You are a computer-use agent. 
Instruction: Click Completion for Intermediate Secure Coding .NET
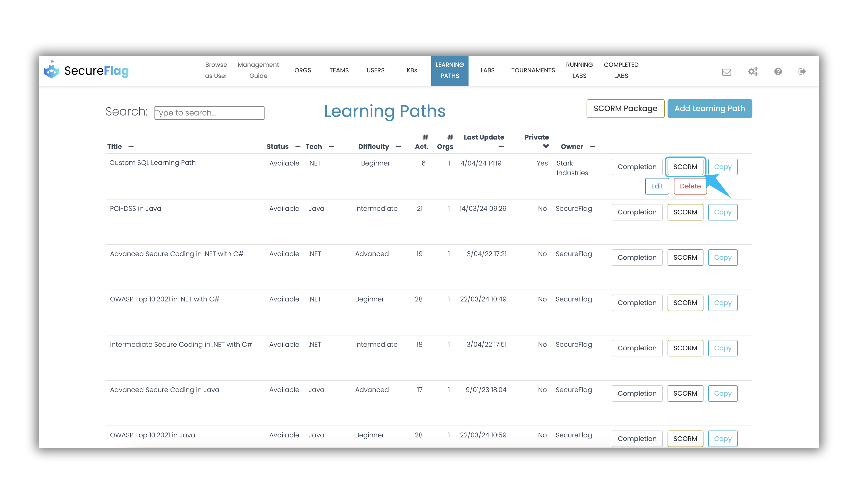click(637, 348)
